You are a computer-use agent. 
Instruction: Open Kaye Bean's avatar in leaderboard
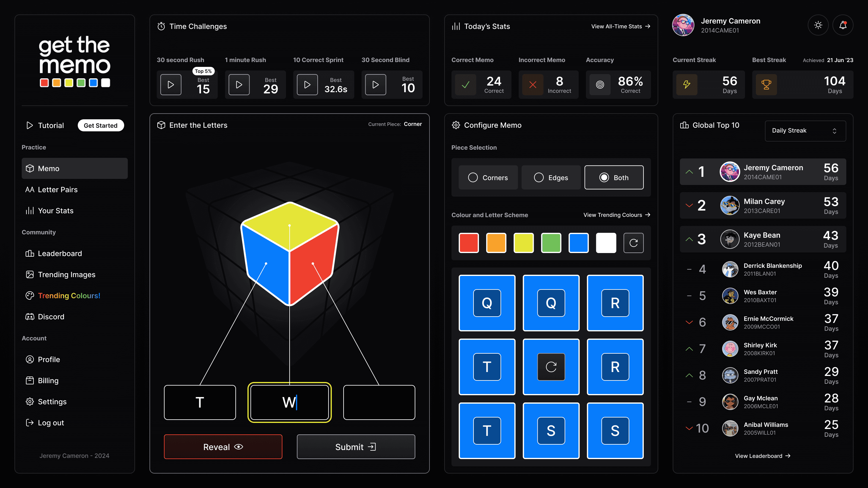729,239
